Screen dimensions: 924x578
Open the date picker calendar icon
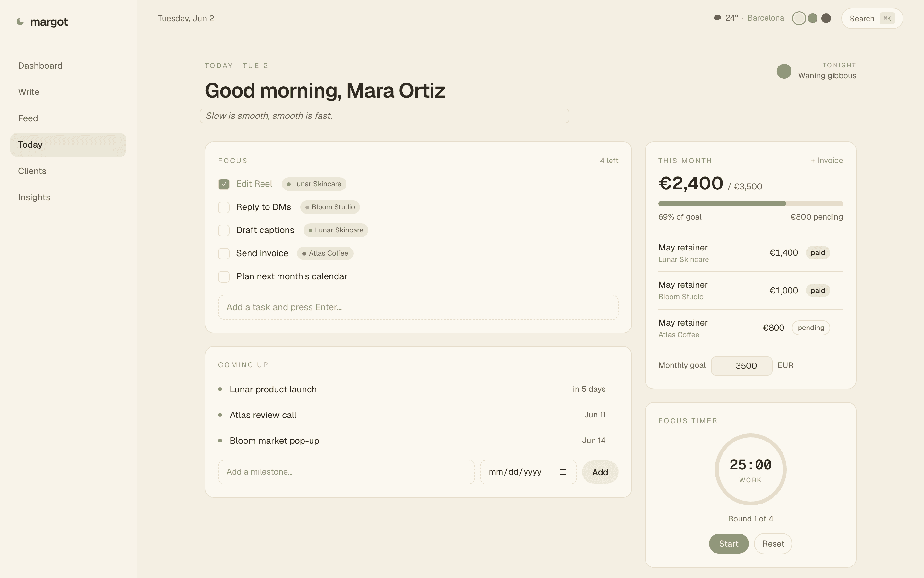click(x=563, y=471)
